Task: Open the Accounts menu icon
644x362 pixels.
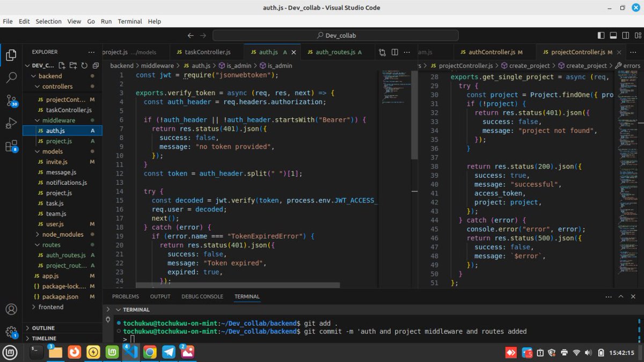Action: pyautogui.click(x=11, y=309)
